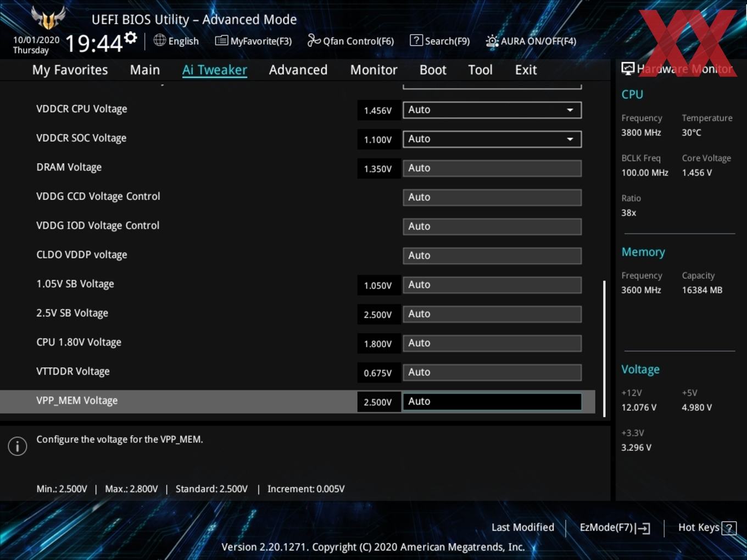This screenshot has width=747, height=560.
Task: Click 3600 MHz memory frequency value
Action: pyautogui.click(x=641, y=290)
